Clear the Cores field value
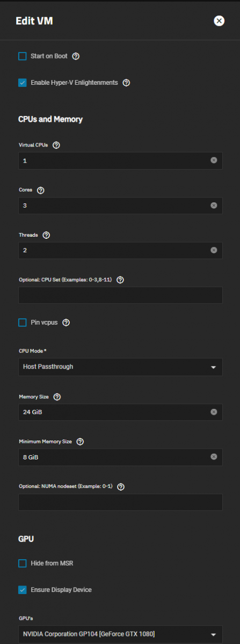This screenshot has width=240, height=644. [x=214, y=206]
